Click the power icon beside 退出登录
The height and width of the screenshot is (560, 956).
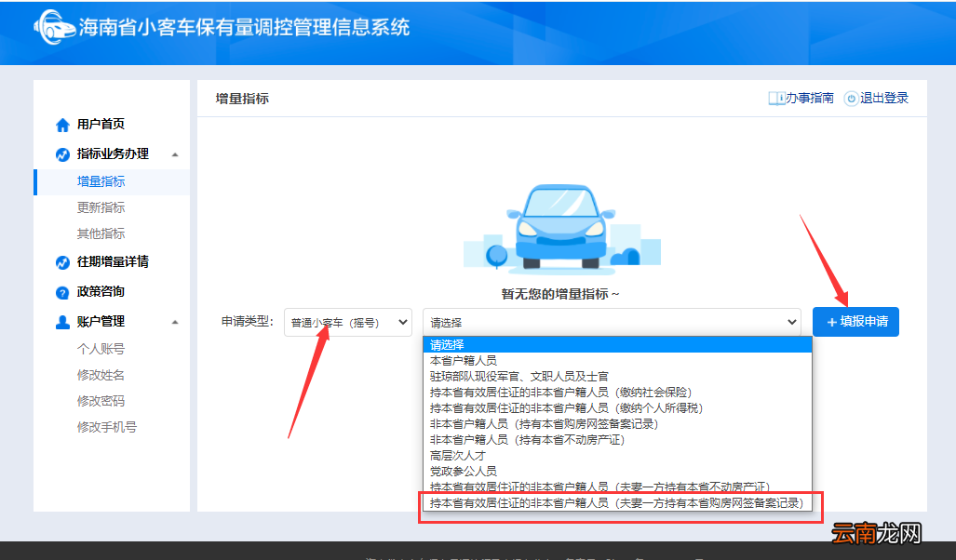851,98
